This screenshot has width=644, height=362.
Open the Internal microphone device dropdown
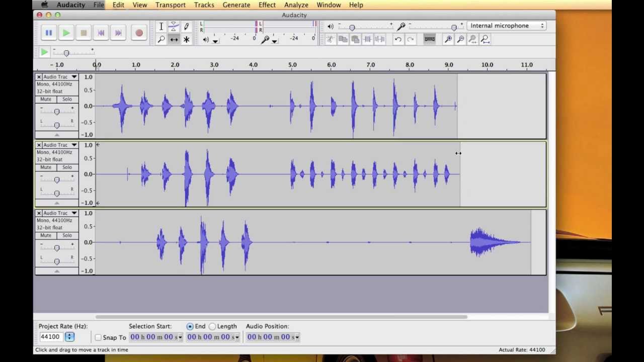click(x=507, y=26)
